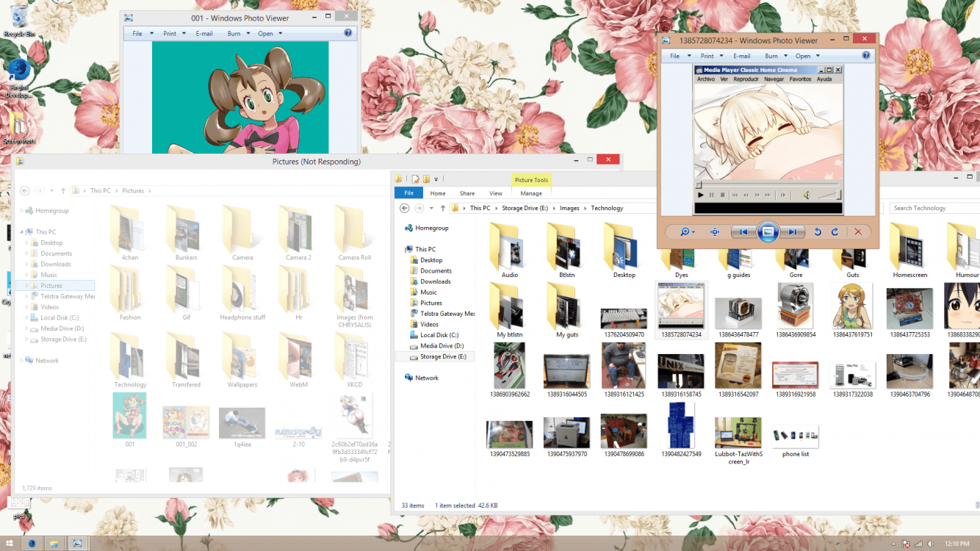Image resolution: width=980 pixels, height=551 pixels.
Task: Click Photo Viewer icon on taskbar
Action: click(77, 544)
